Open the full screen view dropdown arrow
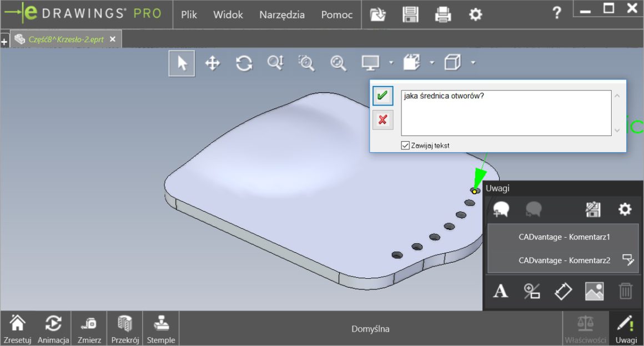Screen dimensions: 644x346 391,64
